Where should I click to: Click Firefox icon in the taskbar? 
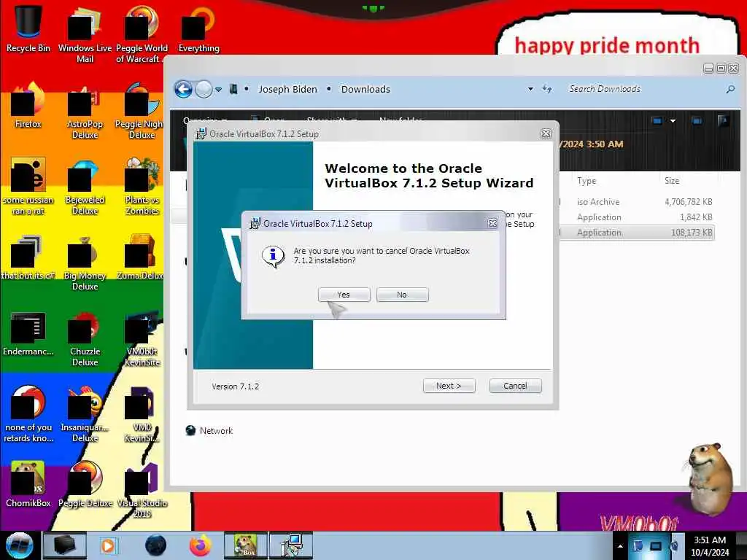[200, 545]
